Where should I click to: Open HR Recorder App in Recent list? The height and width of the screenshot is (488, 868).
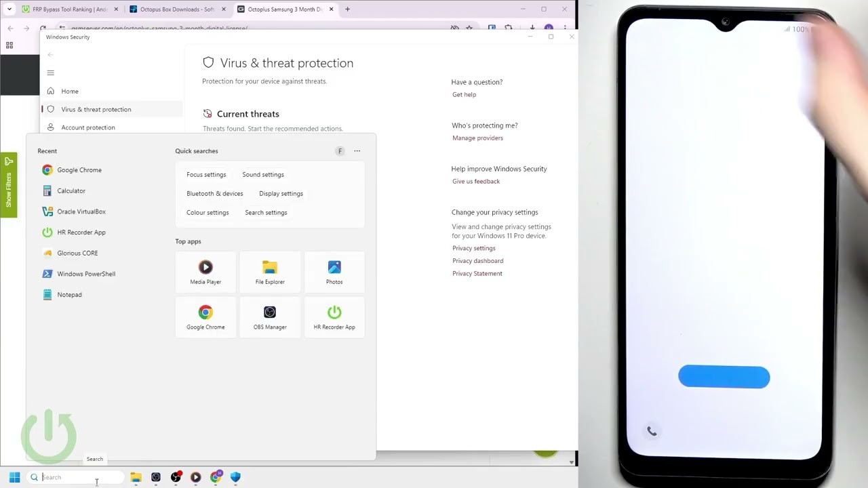pyautogui.click(x=74, y=232)
